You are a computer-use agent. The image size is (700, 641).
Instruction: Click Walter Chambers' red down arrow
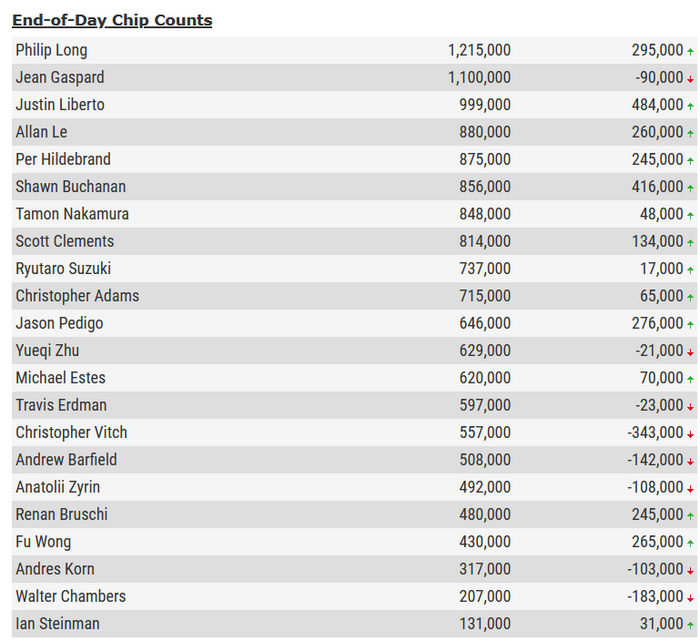[x=690, y=597]
